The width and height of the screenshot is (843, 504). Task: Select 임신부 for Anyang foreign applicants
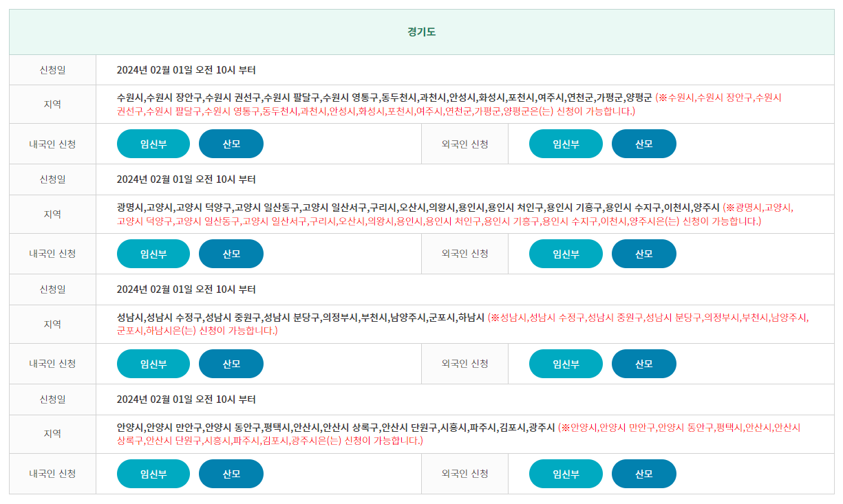[565, 473]
